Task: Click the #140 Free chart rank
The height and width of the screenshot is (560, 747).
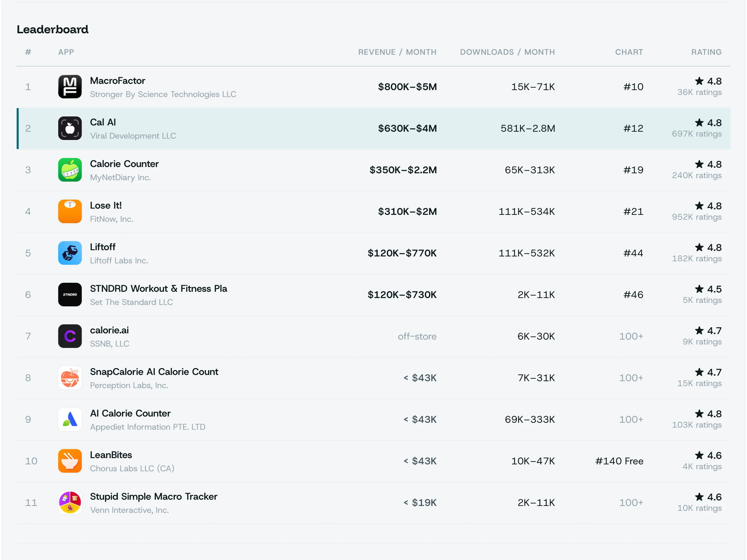Action: [x=619, y=461]
